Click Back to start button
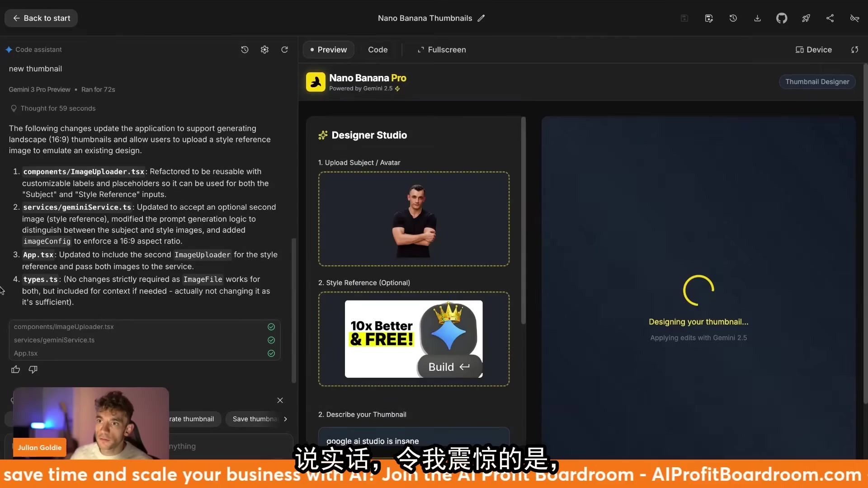 (41, 18)
